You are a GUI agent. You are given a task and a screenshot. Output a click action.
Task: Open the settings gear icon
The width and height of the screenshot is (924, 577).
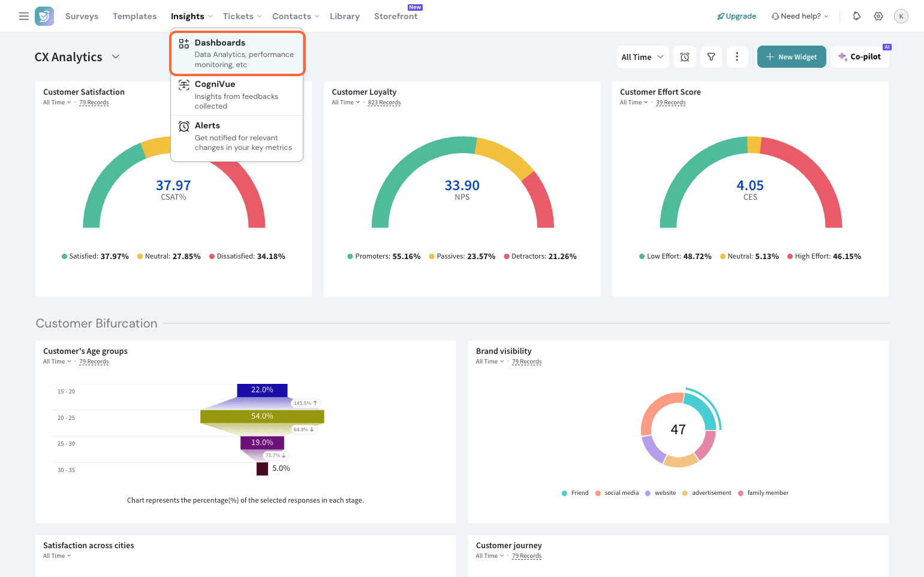coord(878,16)
